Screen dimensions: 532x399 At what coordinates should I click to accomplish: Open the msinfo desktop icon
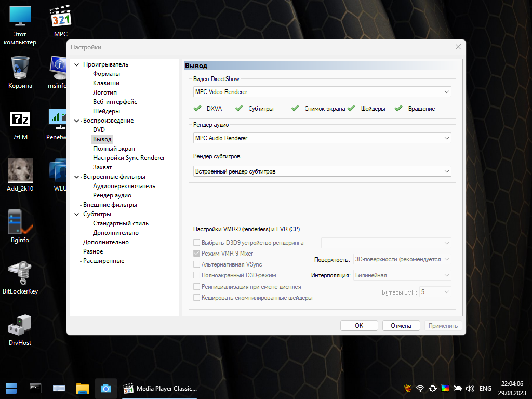(x=58, y=72)
